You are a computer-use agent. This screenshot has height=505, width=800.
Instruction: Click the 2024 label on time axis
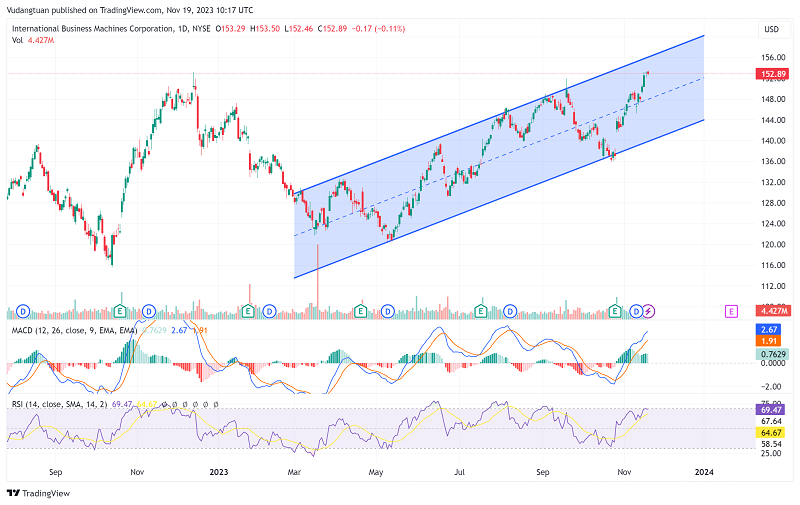click(x=703, y=470)
